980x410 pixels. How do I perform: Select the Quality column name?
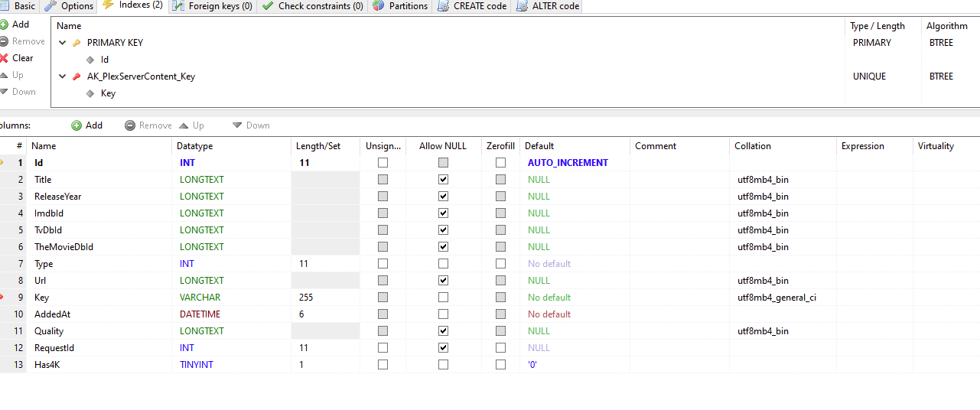[49, 331]
